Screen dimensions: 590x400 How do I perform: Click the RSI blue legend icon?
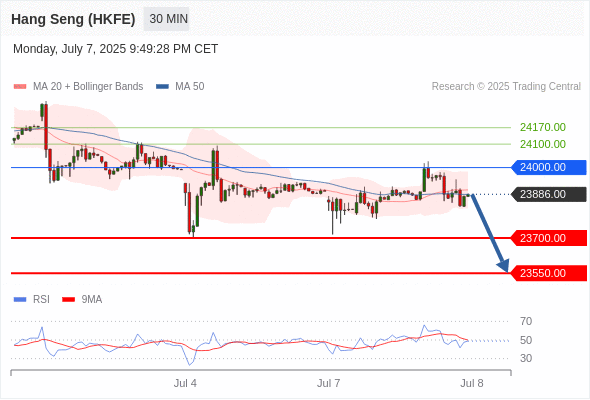point(20,300)
